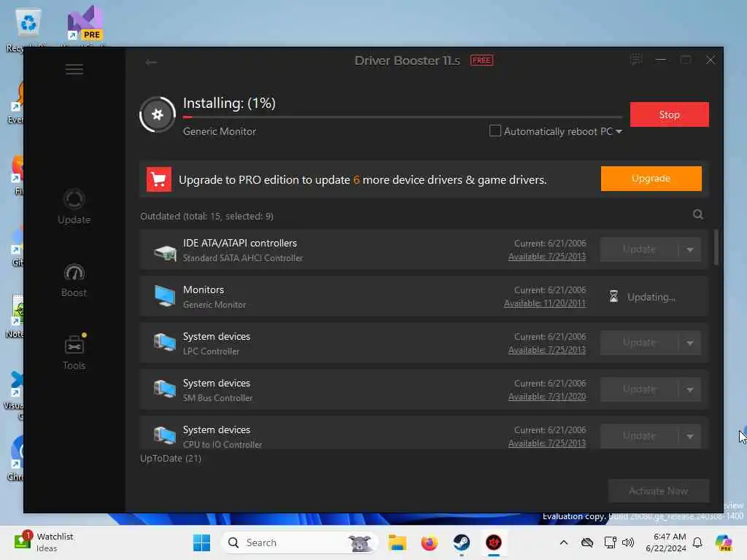Image resolution: width=747 pixels, height=560 pixels.
Task: Open the Boost section in sidebar
Action: 74,281
